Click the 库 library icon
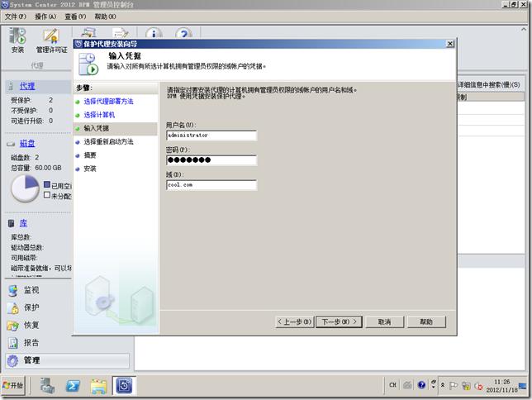Screen dimensions: 532x400 click(x=12, y=223)
